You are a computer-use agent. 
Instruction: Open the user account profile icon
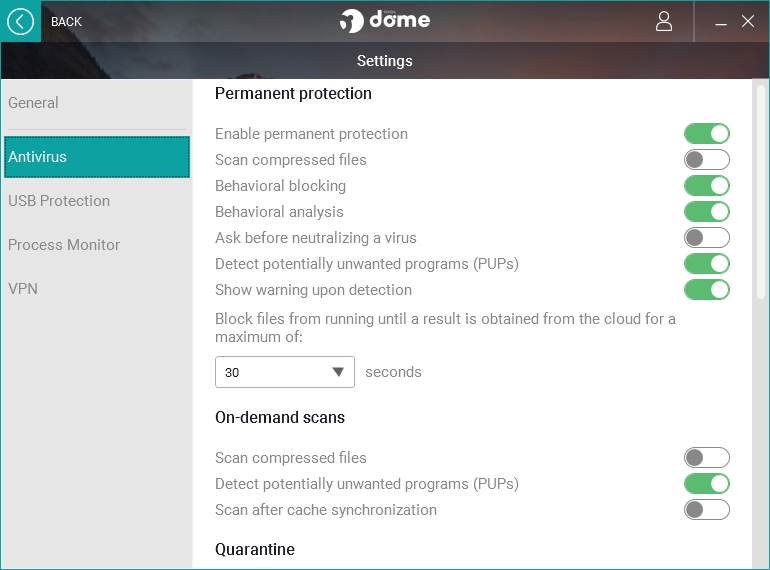(664, 21)
